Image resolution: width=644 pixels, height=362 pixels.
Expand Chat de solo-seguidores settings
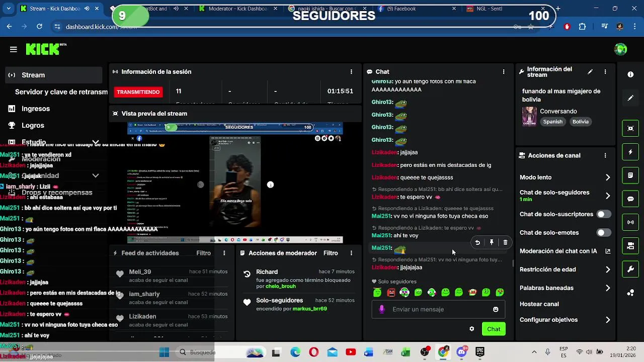[608, 196]
